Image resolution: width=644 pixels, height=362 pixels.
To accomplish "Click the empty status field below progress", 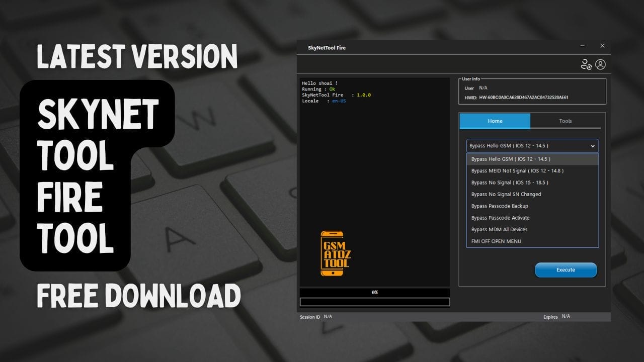I will pyautogui.click(x=375, y=302).
